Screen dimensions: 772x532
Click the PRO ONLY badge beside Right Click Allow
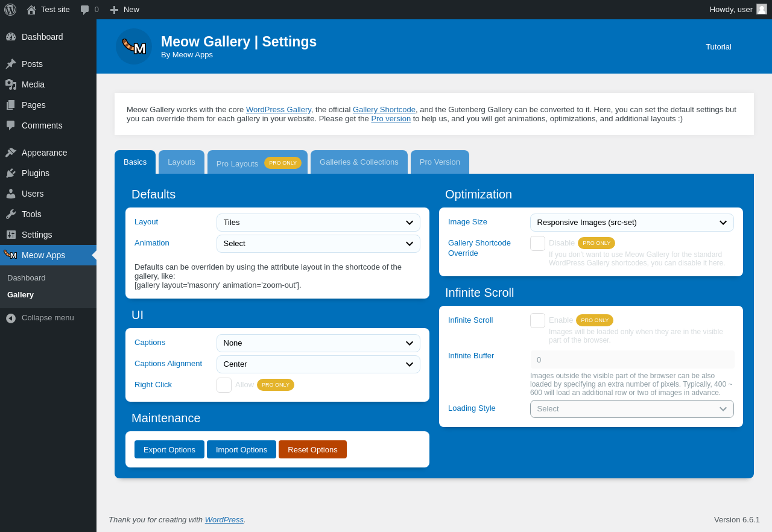coord(276,385)
